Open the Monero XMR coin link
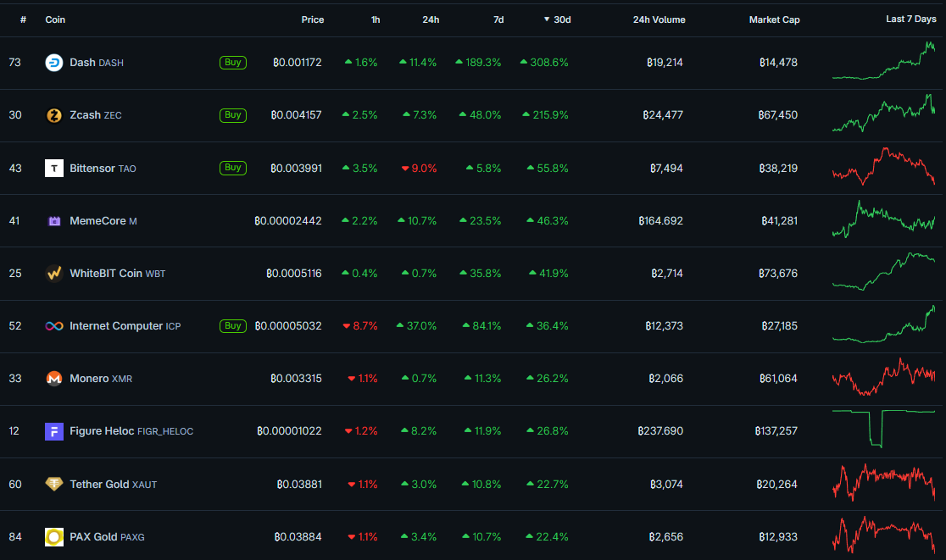Screen dimensions: 946x560 101,379
